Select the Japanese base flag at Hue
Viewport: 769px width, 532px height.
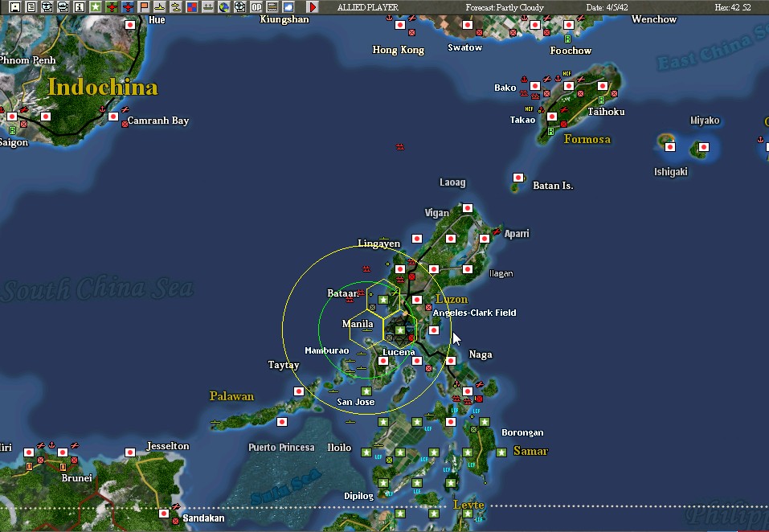(x=130, y=25)
